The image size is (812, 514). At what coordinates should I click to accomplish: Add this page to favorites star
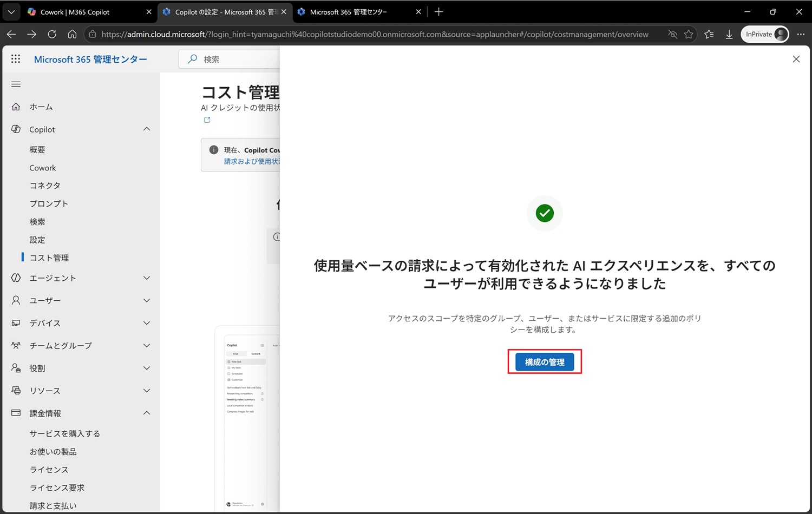689,34
